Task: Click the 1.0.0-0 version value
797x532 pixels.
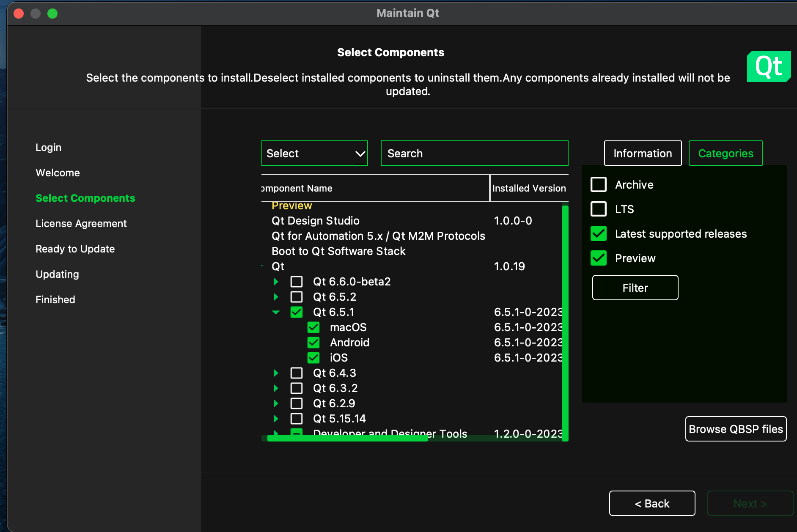Action: coord(513,221)
